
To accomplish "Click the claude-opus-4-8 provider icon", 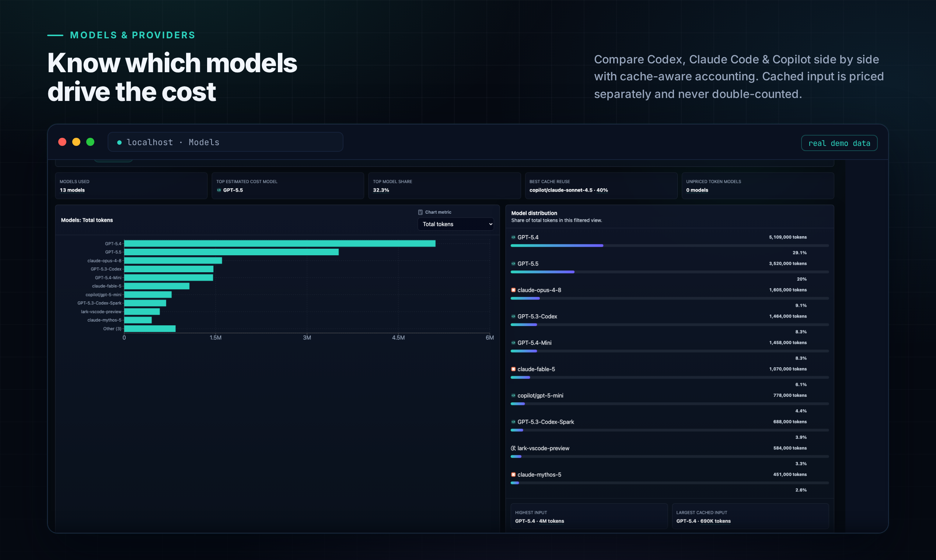I will click(513, 290).
